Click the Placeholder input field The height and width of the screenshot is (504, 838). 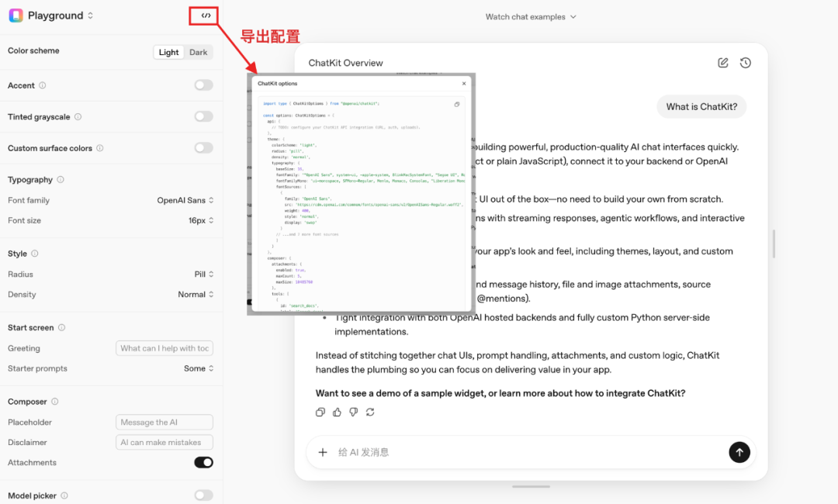tap(164, 423)
